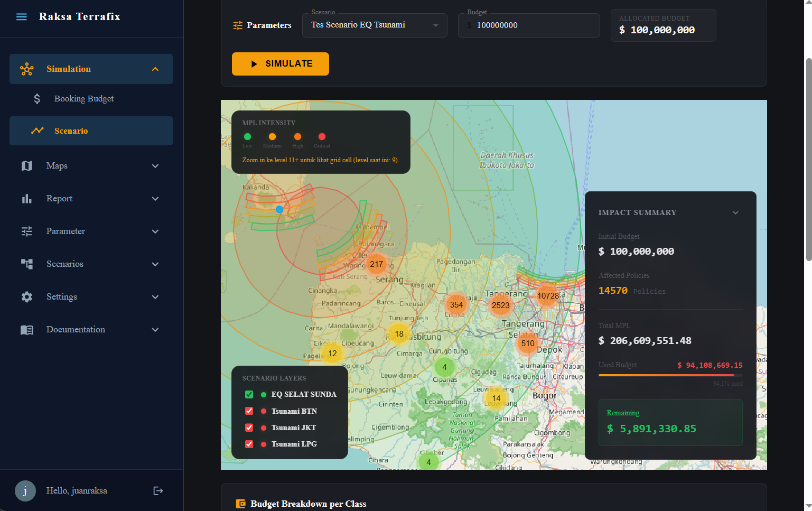This screenshot has height=511, width=812.
Task: Click the 14570 affected policies value
Action: click(613, 291)
